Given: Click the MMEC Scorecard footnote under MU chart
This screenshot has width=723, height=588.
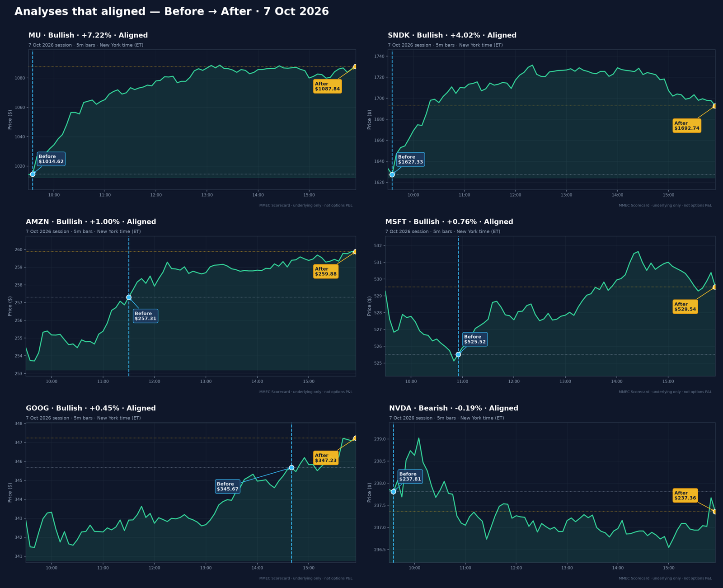Looking at the screenshot, I should [x=306, y=206].
